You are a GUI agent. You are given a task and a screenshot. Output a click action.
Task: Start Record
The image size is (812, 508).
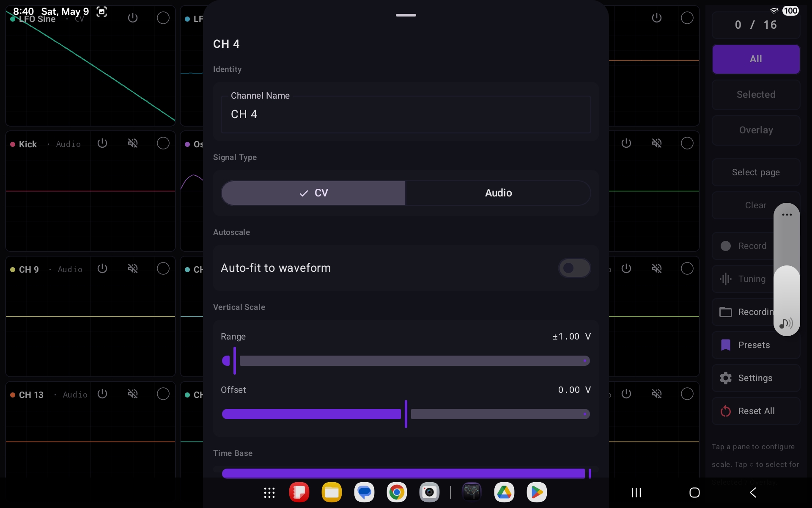[x=743, y=246]
